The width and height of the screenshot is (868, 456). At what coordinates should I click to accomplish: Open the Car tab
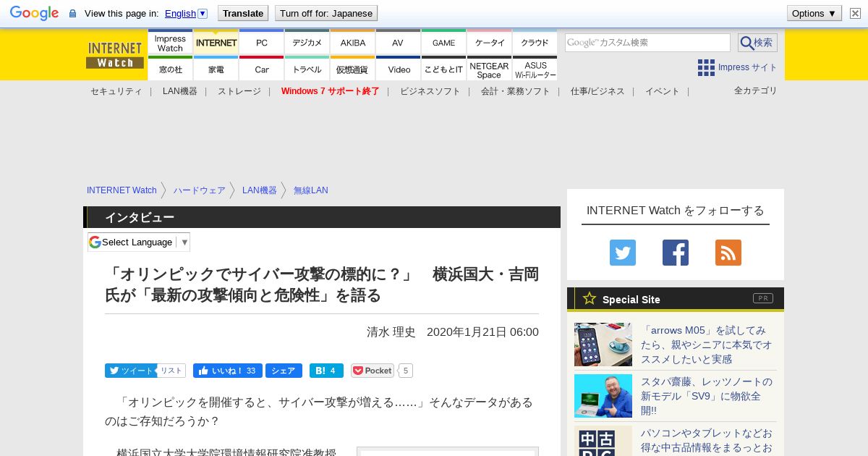(262, 69)
